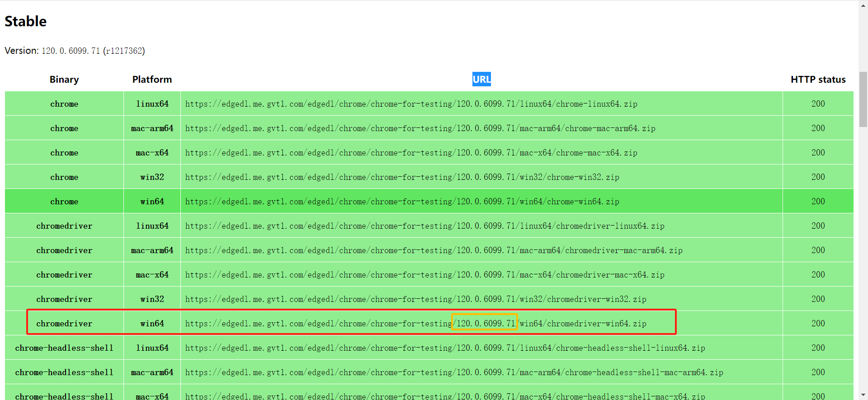The width and height of the screenshot is (868, 400).
Task: Click the win64 platform cell for chromedriver
Action: [152, 324]
